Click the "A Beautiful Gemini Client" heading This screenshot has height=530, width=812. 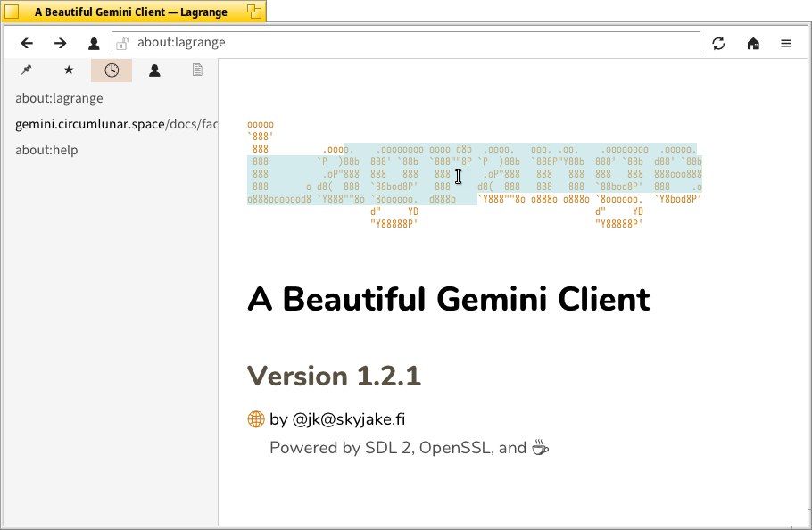tap(449, 299)
